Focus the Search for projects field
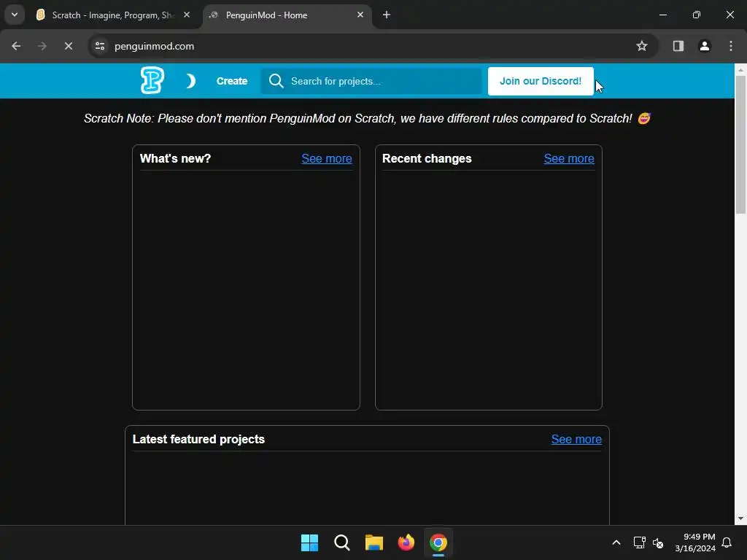 [x=371, y=81]
